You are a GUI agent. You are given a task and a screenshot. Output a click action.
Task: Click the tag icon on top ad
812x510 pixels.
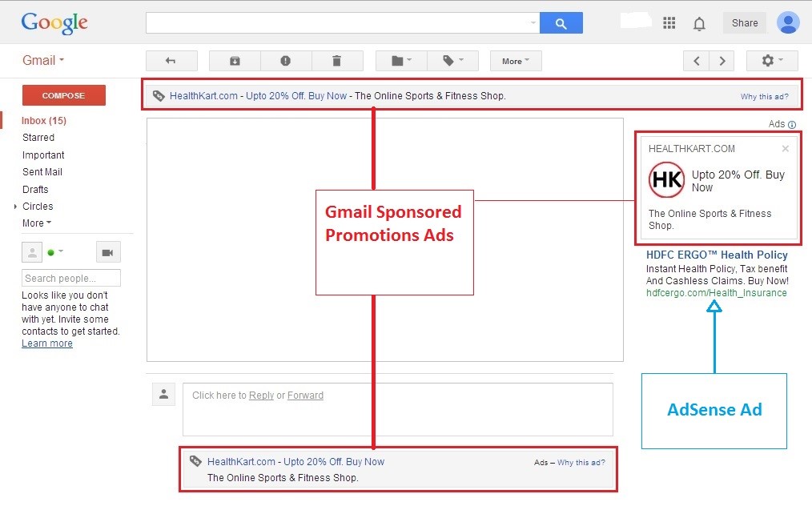159,96
